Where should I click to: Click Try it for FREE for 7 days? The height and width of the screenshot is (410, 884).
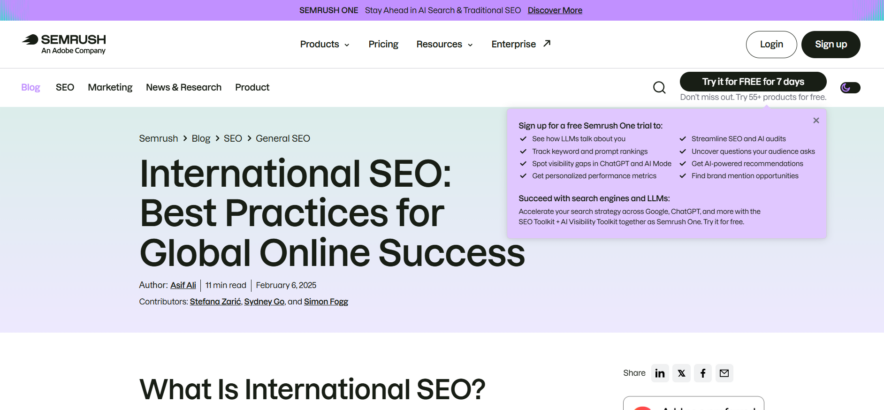753,82
